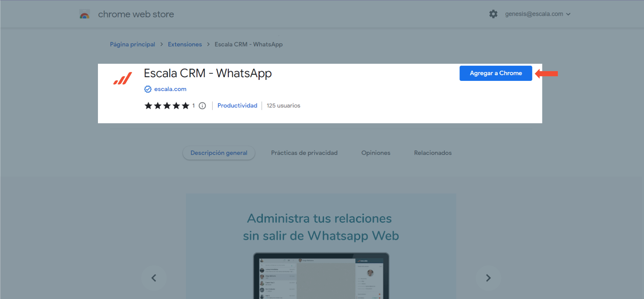
Task: Click the Escala CRM red logo icon
Action: coord(122,79)
